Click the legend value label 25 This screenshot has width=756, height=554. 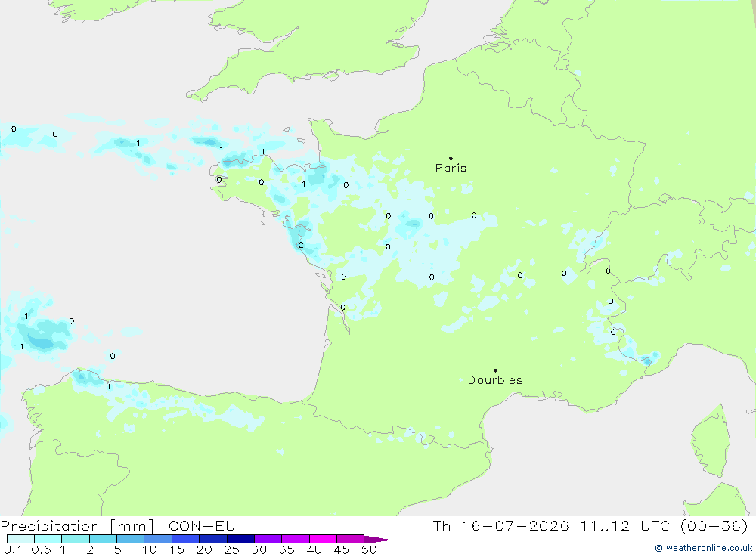[x=232, y=549]
